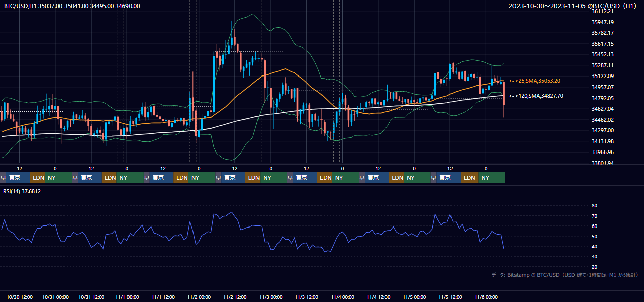Viewport: 644px width, 302px height.
Task: Click the 11/3 00:00 date label
Action: 271,297
